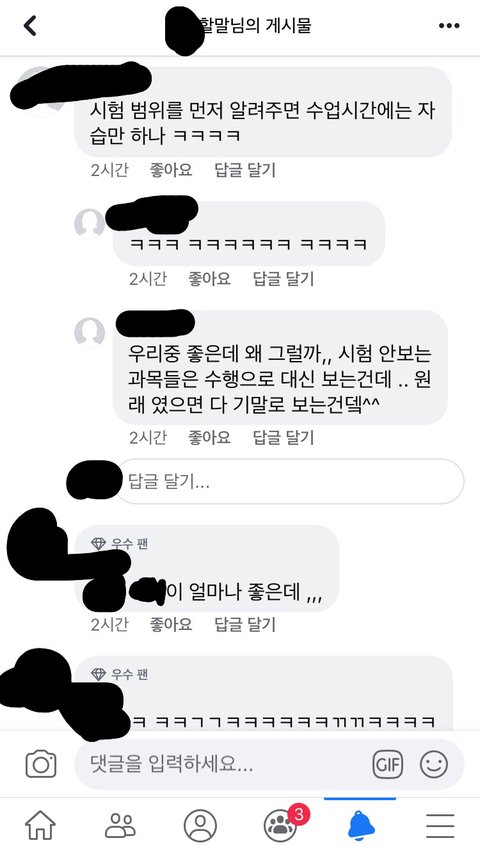This screenshot has width=480, height=854.
Task: Open the GIF picker button
Action: pos(387,764)
